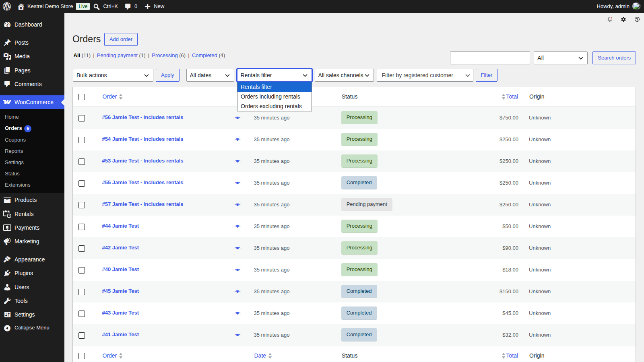
Task: Select the checkbox for order #56
Action: (82, 118)
